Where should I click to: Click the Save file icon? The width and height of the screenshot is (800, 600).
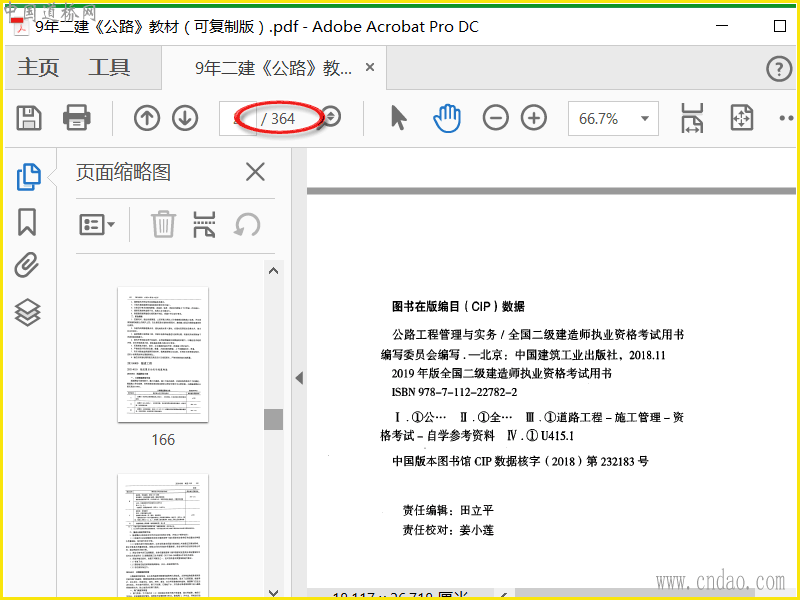click(29, 118)
